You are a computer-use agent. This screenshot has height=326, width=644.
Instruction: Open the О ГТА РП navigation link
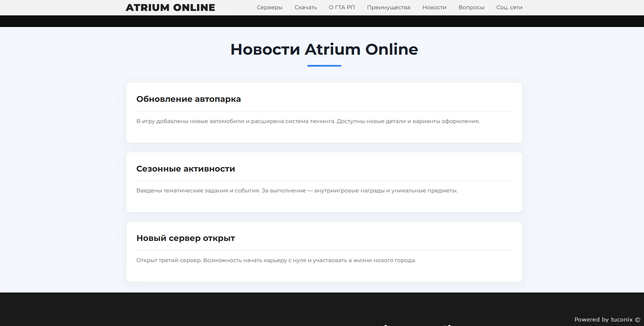pyautogui.click(x=342, y=8)
